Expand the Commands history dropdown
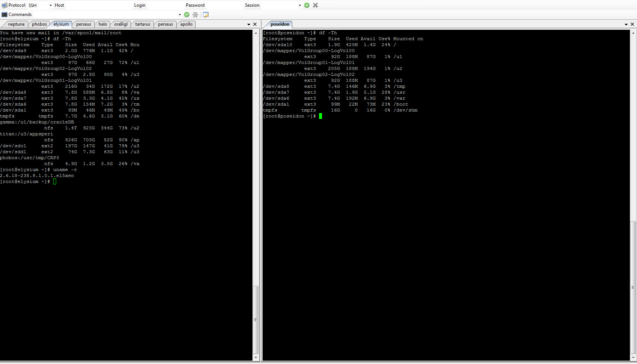The height and width of the screenshot is (364, 637). (x=180, y=14)
